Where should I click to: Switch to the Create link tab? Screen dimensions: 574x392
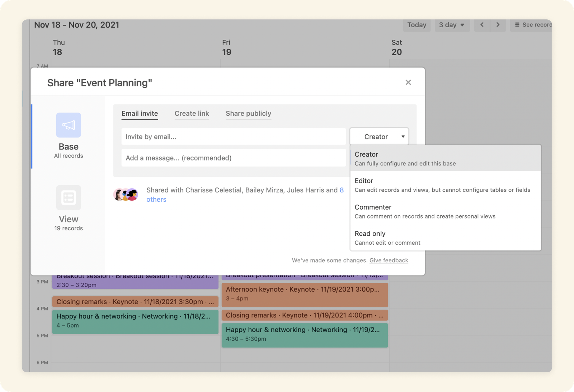[x=192, y=114]
